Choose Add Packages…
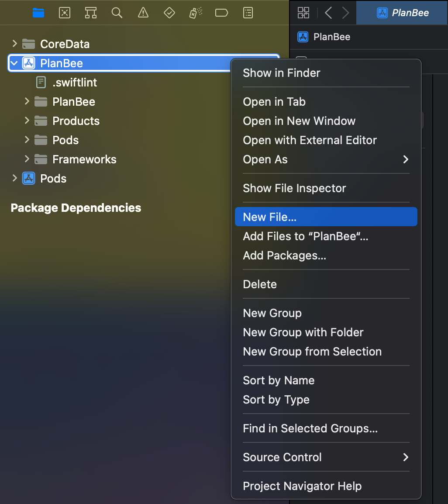 point(326,255)
